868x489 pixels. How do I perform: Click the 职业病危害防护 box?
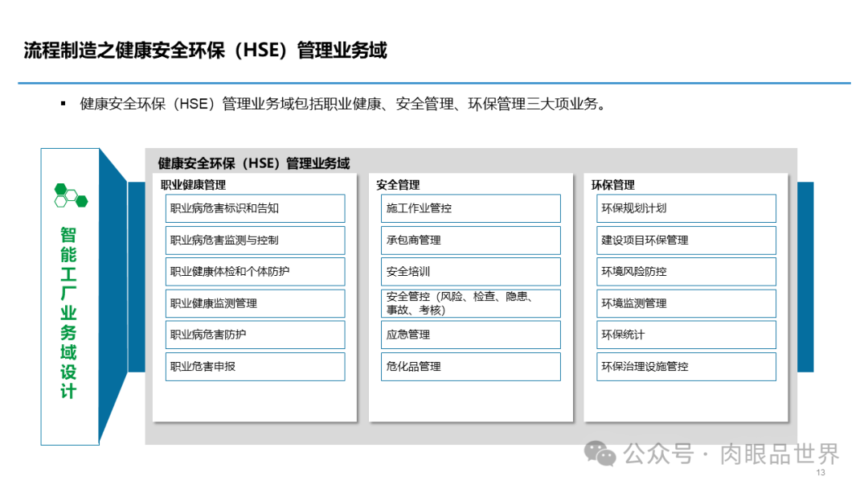point(256,335)
